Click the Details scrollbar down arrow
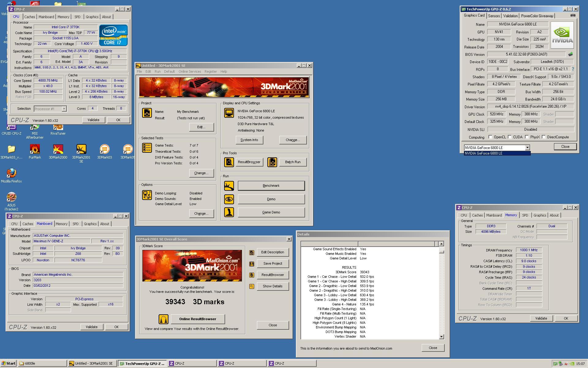The image size is (588, 368). [441, 336]
